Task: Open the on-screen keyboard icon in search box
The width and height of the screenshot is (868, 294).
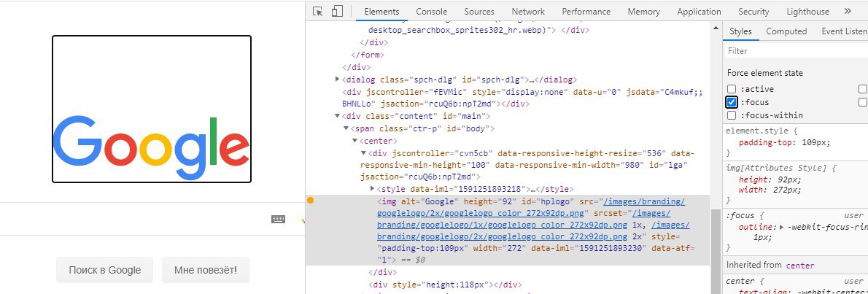Action: 279,220
